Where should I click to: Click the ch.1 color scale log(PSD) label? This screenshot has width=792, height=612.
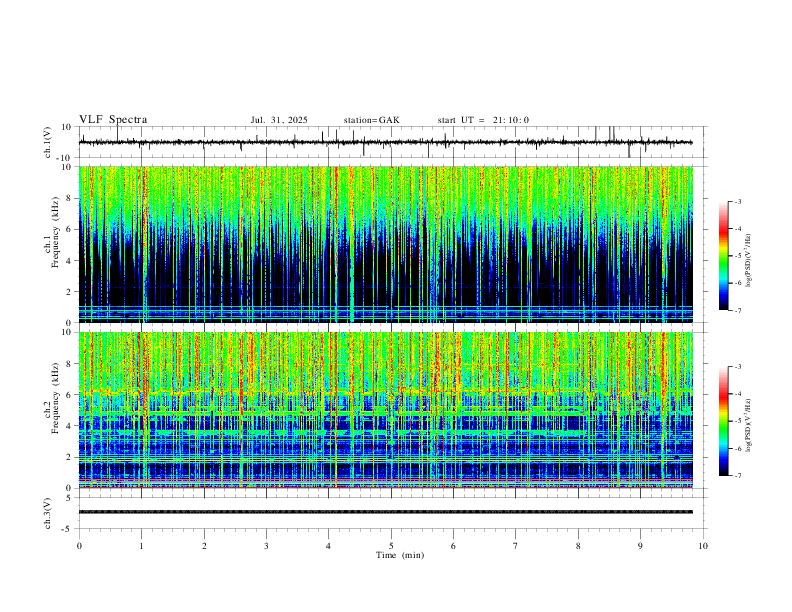[x=749, y=261]
